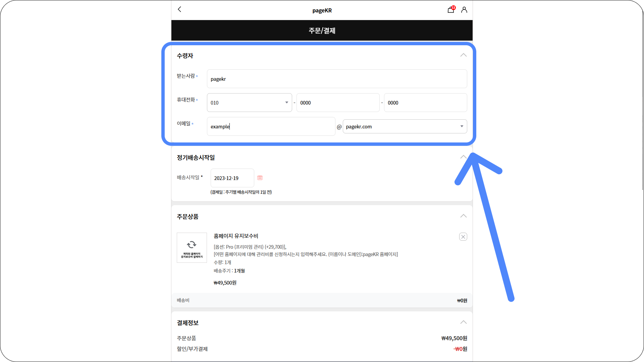
Task: Go back using the back arrow
Action: click(x=179, y=9)
